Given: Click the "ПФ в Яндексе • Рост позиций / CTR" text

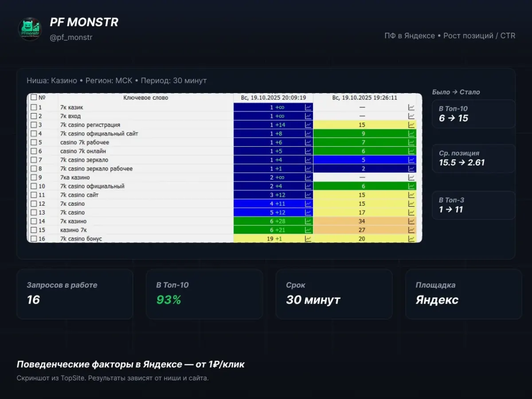Looking at the screenshot, I should click(450, 35).
